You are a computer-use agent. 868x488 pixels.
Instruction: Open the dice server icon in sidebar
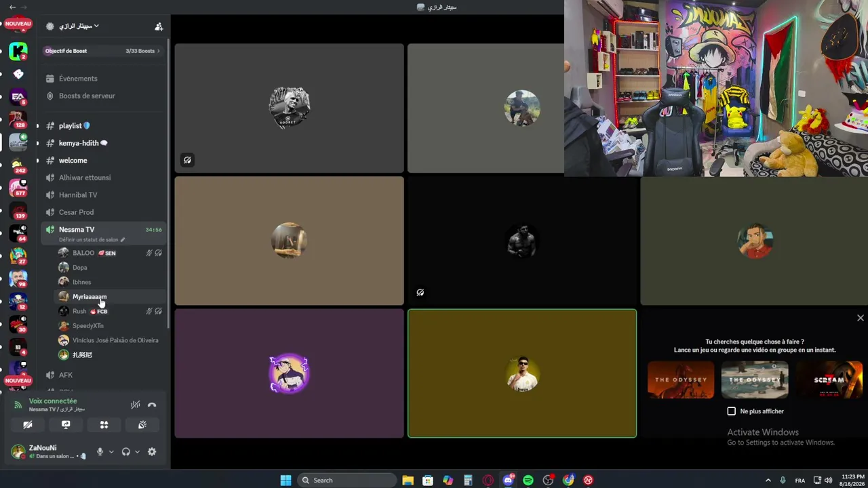click(x=18, y=74)
